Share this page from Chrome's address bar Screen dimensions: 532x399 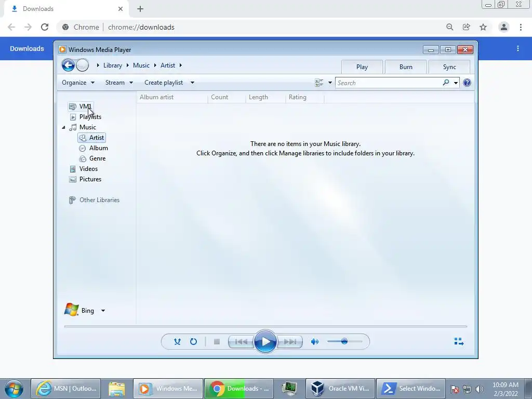point(467,27)
